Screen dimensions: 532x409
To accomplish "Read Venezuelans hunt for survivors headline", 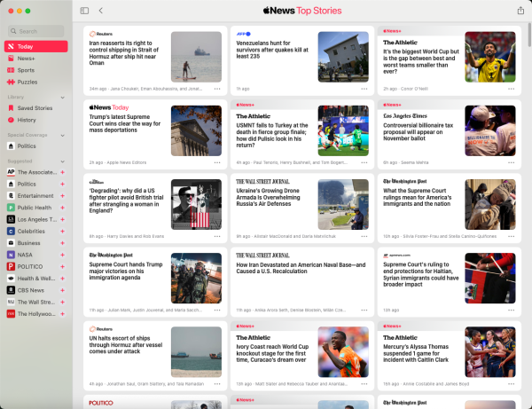I will [272, 50].
